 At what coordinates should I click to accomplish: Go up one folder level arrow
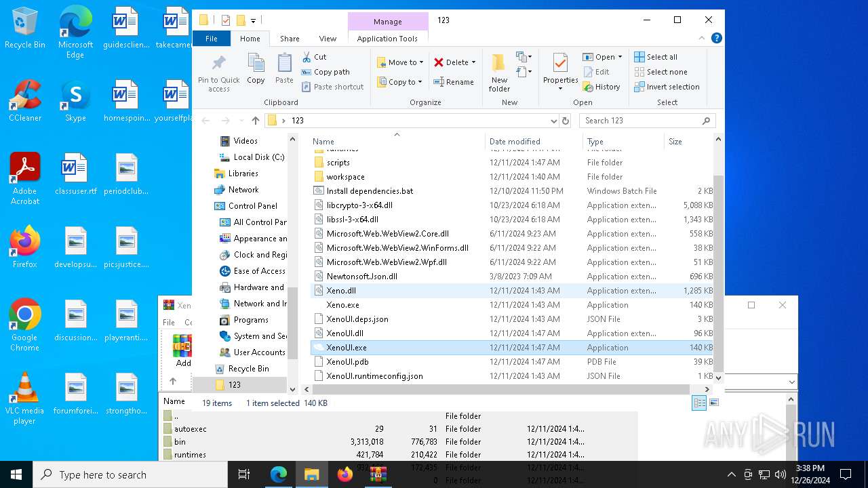coord(255,121)
